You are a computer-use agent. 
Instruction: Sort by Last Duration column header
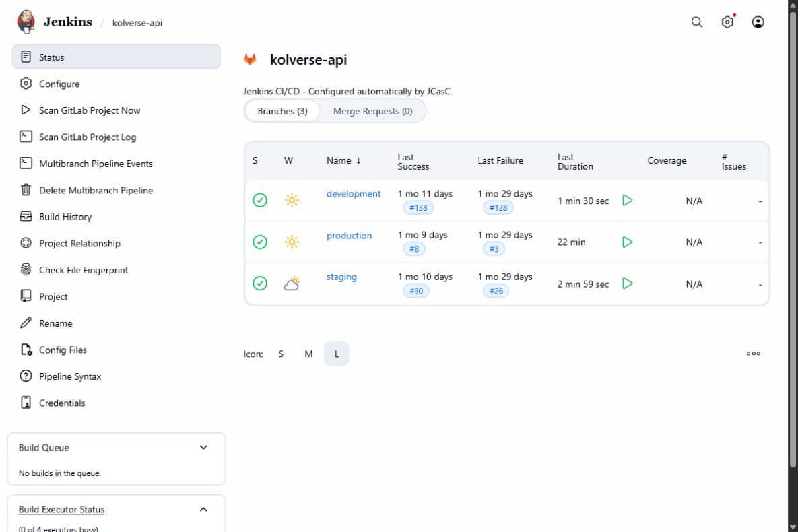(x=575, y=162)
